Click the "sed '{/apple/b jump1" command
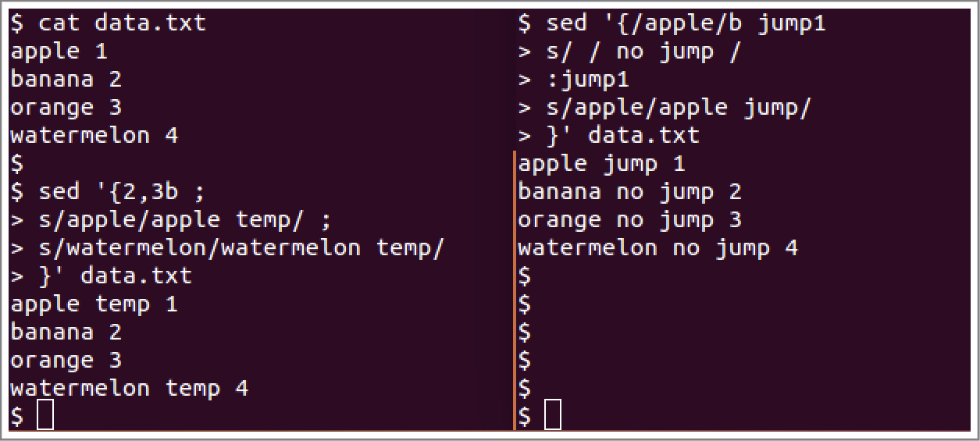Screen dimensions: 980x441 (x=672, y=23)
